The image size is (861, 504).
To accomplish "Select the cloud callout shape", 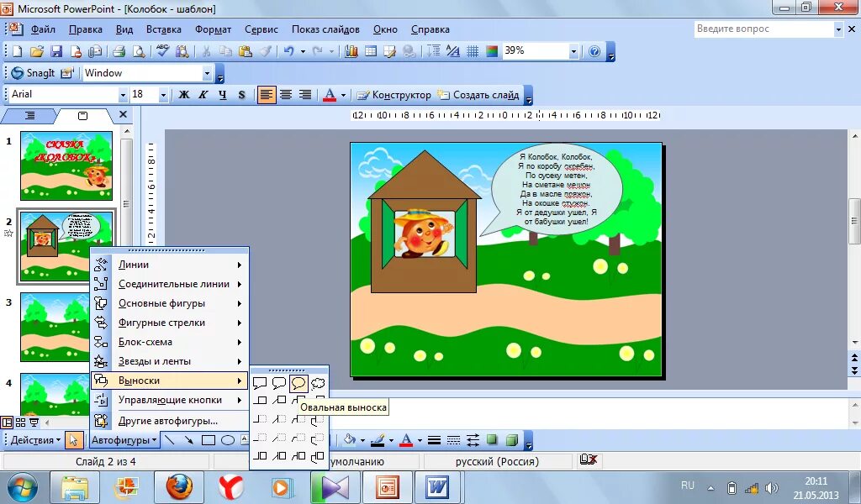I will click(318, 383).
